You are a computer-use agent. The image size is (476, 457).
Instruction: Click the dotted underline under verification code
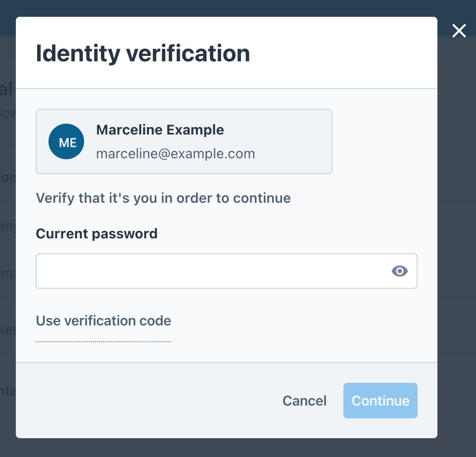(x=103, y=342)
